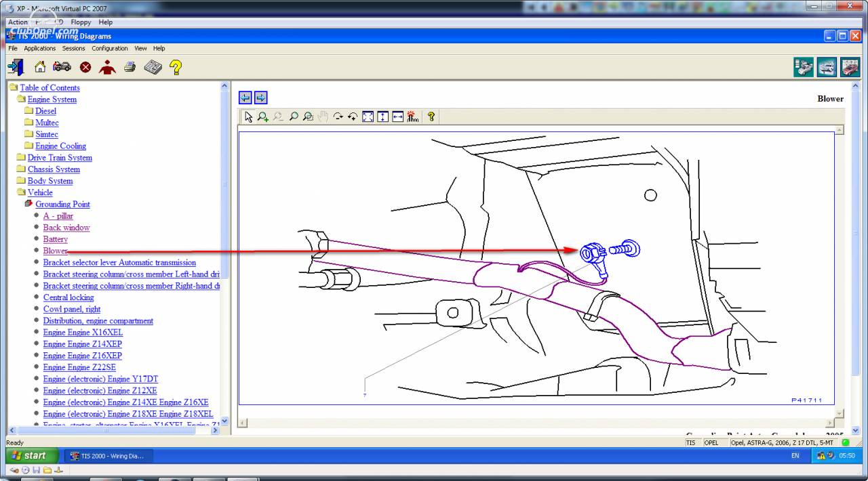Fit the diagram to height

tap(382, 117)
